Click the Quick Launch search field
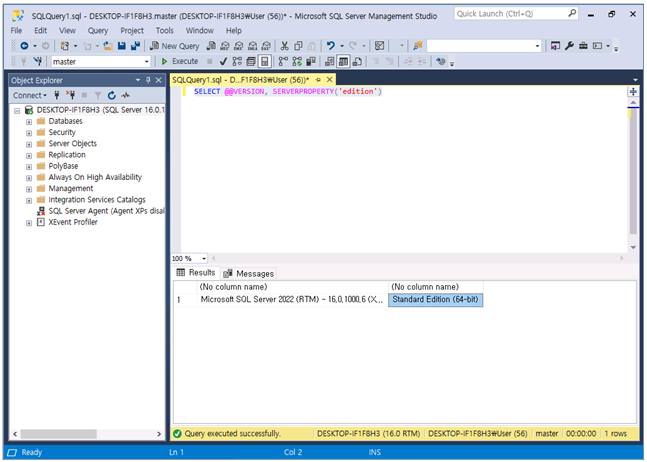Viewport: 647px width, 462px height. pyautogui.click(x=516, y=14)
